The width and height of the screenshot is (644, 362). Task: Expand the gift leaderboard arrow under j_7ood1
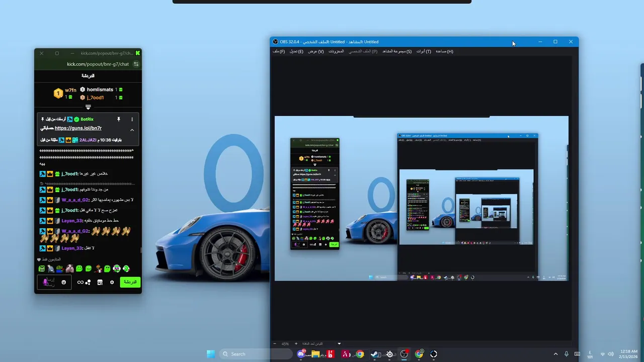pos(88,107)
